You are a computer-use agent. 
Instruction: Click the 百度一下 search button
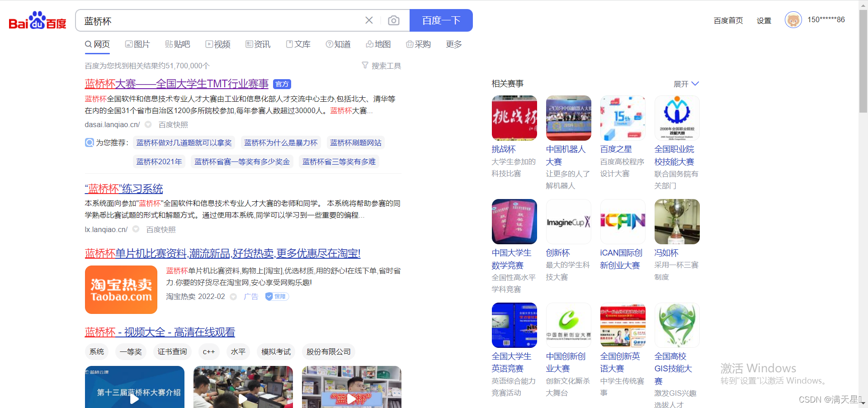click(x=441, y=20)
